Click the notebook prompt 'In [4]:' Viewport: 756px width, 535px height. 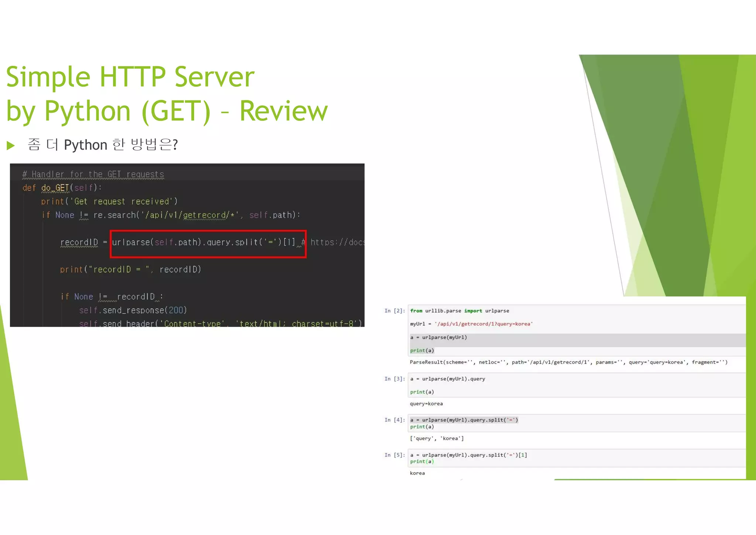(394, 420)
